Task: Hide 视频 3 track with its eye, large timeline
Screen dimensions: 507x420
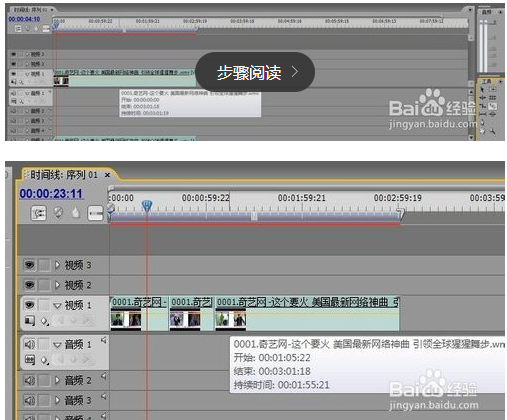Action: [30, 265]
